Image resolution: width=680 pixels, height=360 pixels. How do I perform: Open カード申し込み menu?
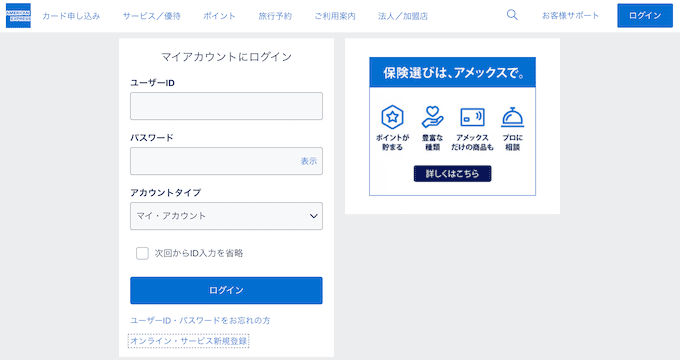click(71, 16)
